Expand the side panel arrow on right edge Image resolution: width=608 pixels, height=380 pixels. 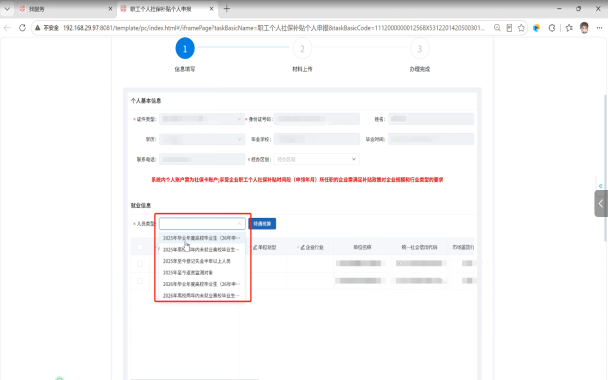click(601, 203)
